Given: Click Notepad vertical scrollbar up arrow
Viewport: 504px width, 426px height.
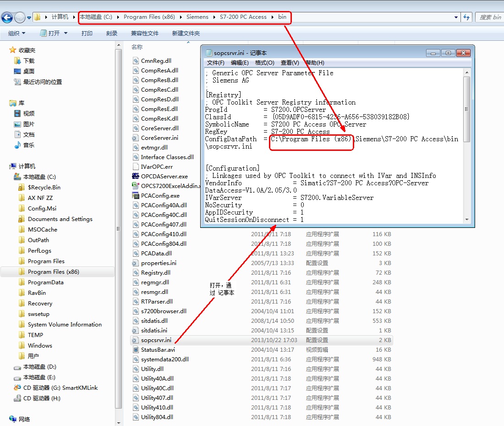Looking at the screenshot, I should click(x=467, y=73).
